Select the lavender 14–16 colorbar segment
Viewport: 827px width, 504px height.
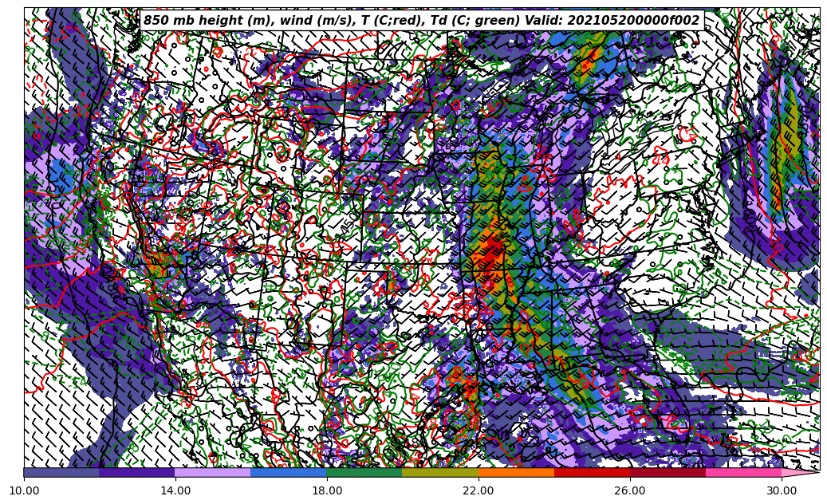pyautogui.click(x=213, y=472)
